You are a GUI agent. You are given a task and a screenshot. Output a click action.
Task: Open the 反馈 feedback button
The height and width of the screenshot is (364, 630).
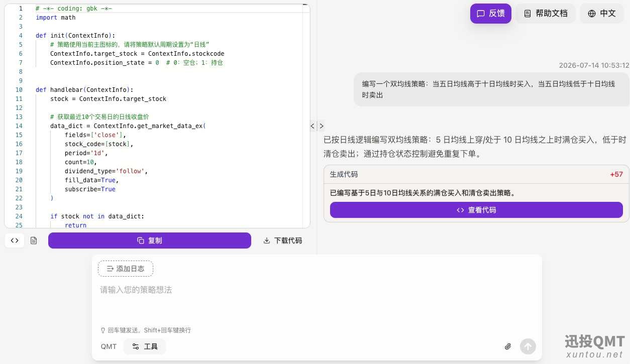(491, 14)
